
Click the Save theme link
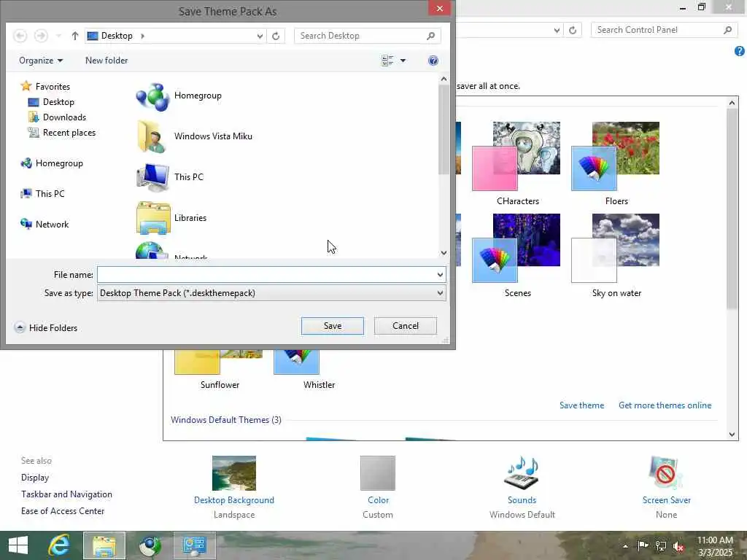(581, 405)
